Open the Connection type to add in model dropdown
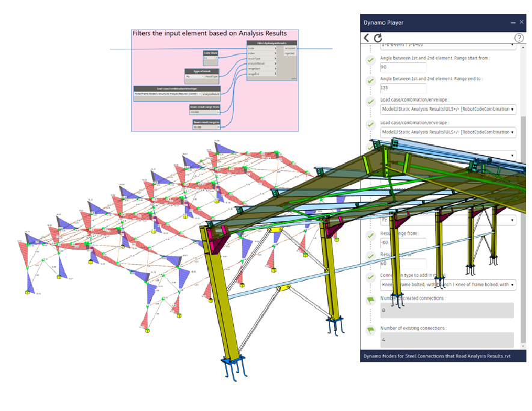 [x=512, y=285]
